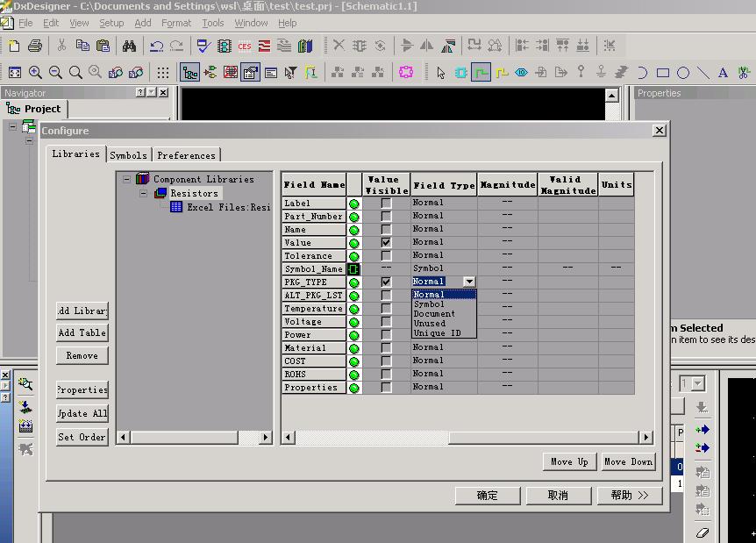Open Find with the binoculars icon
Viewport: 756px width, 543px height.
coord(129,46)
